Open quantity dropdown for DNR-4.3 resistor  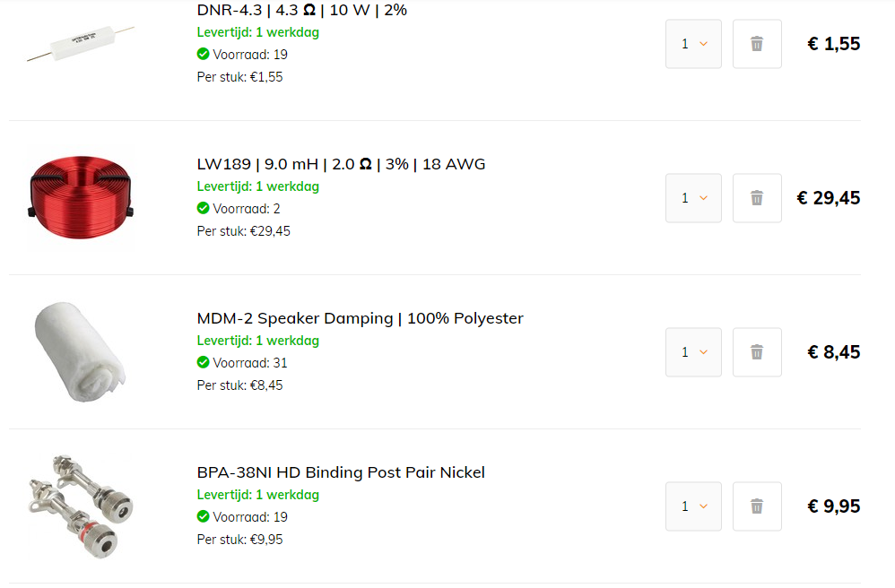point(693,44)
